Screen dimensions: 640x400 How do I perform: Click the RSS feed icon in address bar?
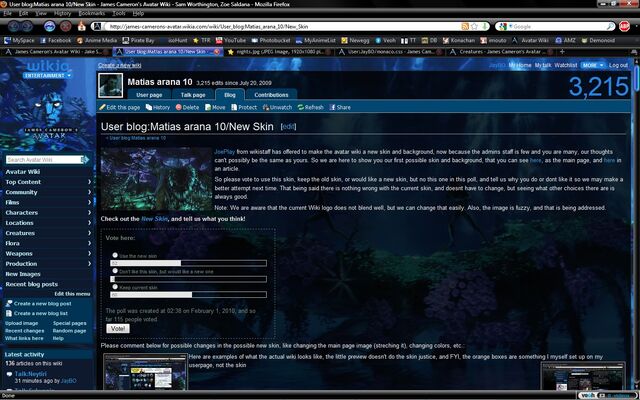coord(464,27)
